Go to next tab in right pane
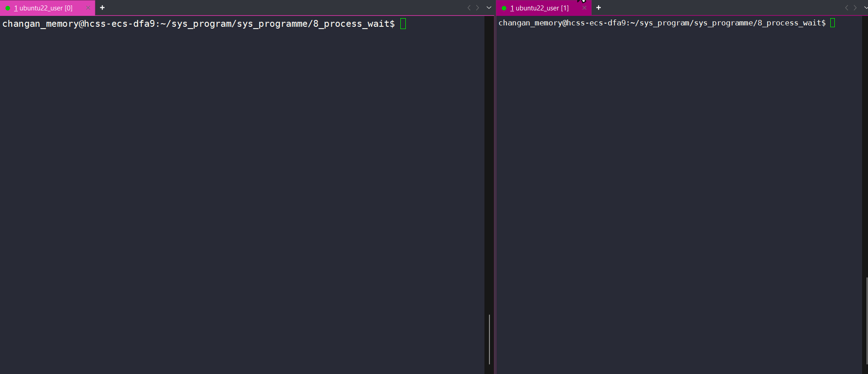This screenshot has height=374, width=868. coord(855,8)
